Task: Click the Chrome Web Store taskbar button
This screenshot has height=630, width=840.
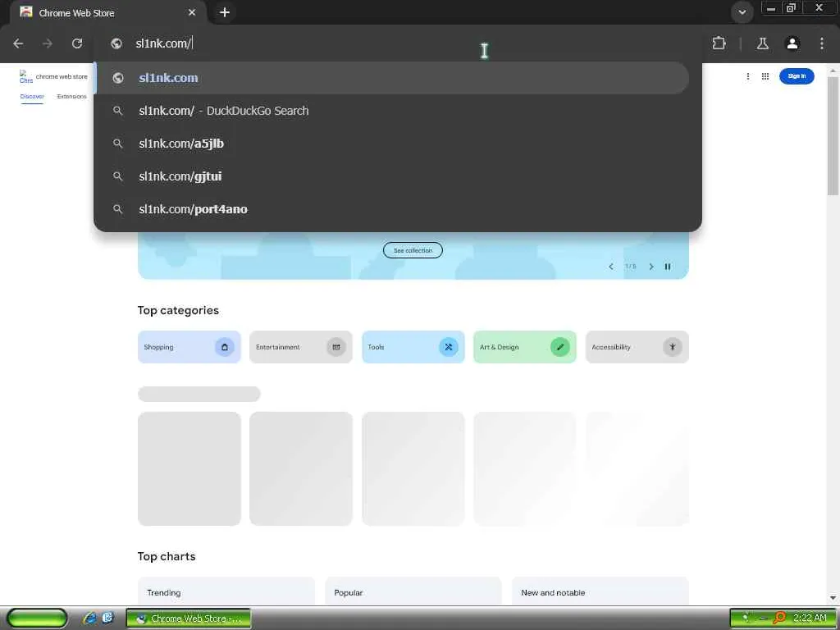Action: [x=189, y=619]
